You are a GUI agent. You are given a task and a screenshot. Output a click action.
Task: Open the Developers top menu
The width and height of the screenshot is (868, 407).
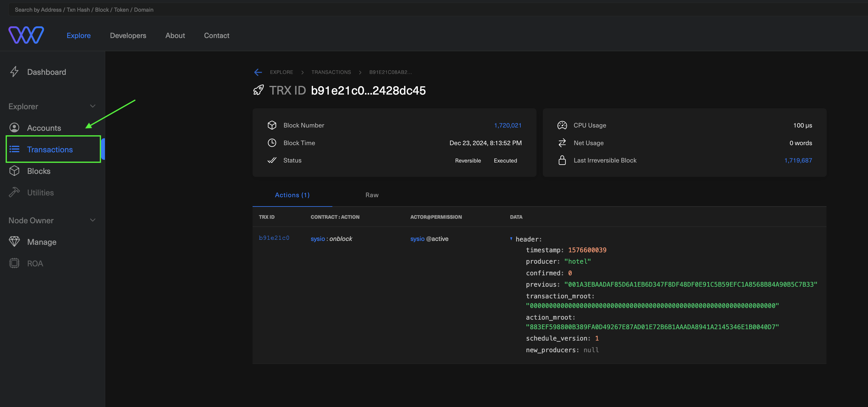coord(128,35)
